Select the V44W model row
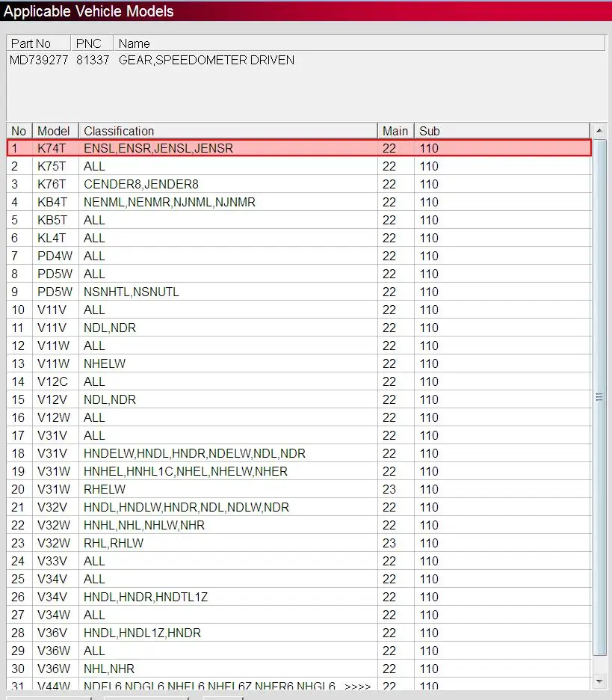 (299, 684)
